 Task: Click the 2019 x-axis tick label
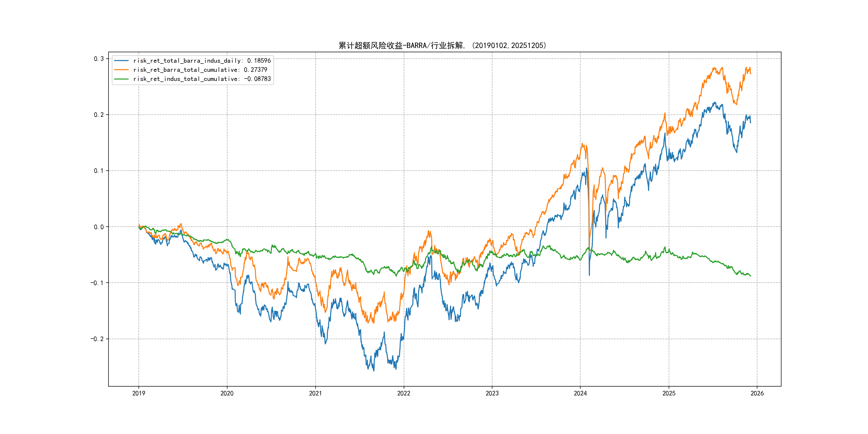(139, 393)
